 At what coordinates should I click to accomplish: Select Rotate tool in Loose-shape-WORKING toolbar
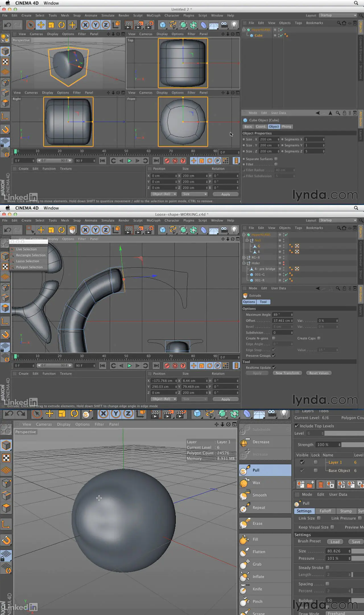pyautogui.click(x=61, y=230)
